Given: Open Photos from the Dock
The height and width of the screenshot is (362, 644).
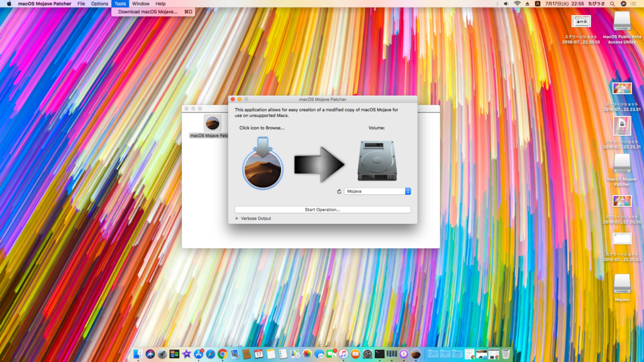Looking at the screenshot, I should pos(307,354).
